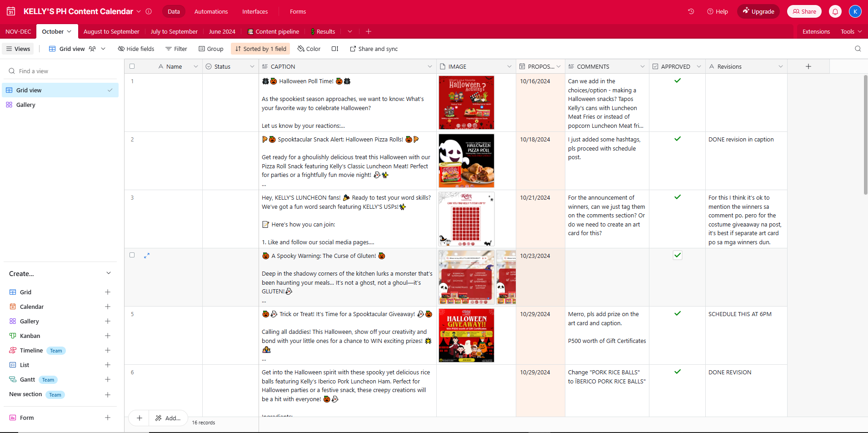Add a new record with plus button
The image size is (868, 433).
(140, 418)
